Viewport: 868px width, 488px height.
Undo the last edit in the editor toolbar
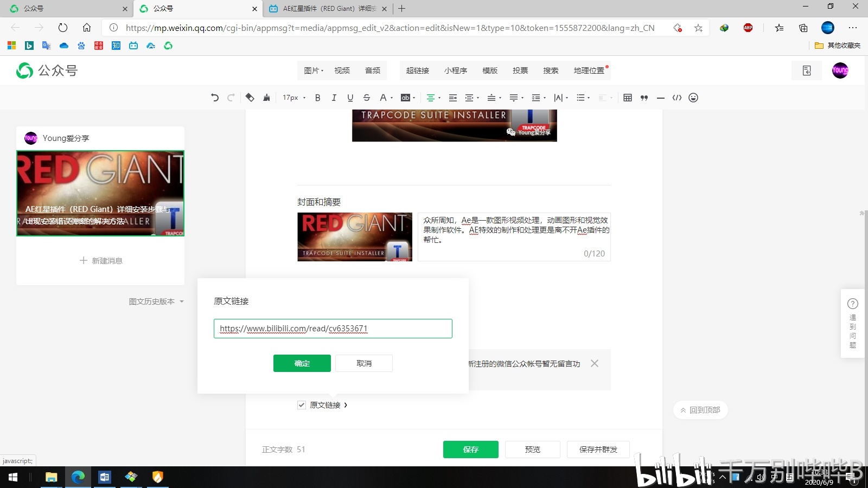[215, 98]
